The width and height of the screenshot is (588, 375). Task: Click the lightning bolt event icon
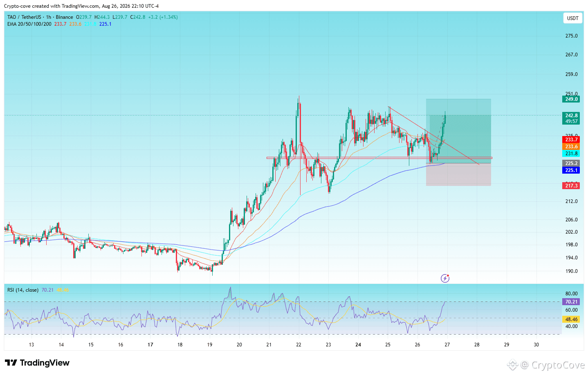click(445, 279)
